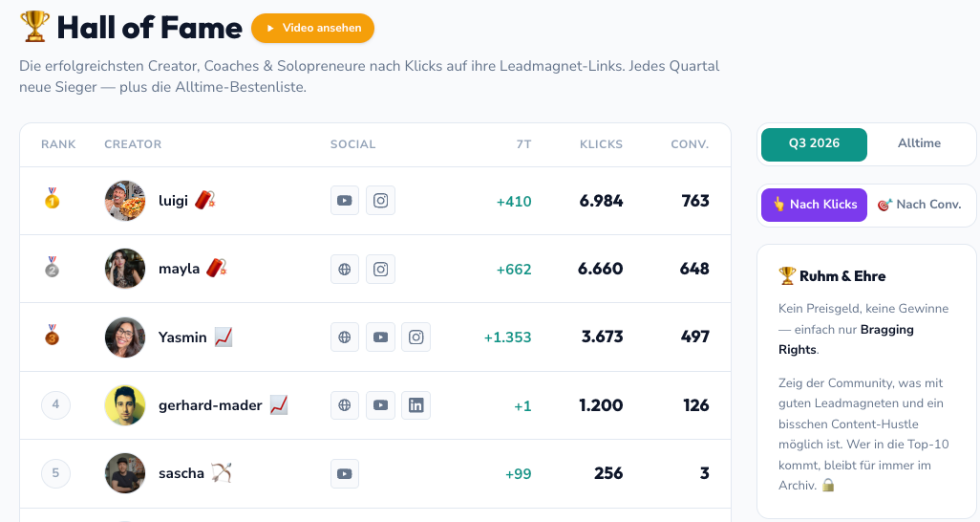Open luigi's avatar thumbnail

tap(125, 201)
